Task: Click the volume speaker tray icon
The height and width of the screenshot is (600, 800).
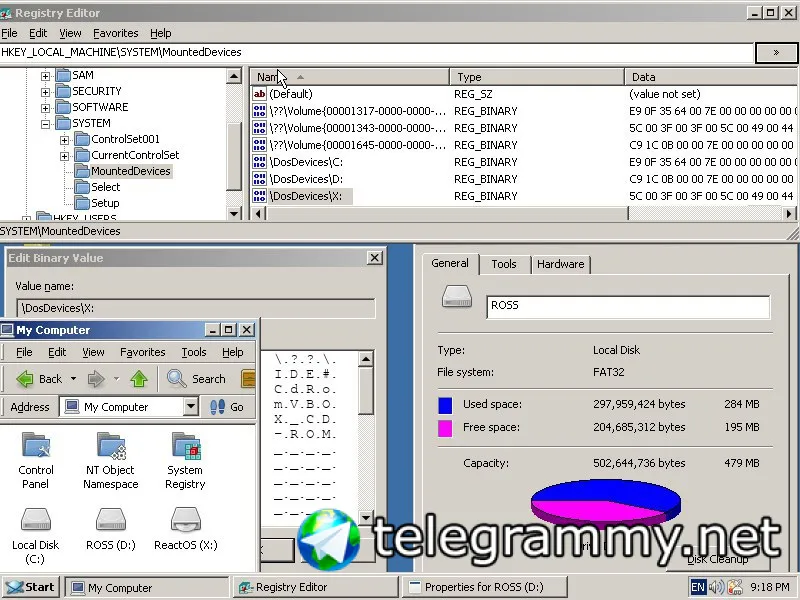Action: point(716,587)
